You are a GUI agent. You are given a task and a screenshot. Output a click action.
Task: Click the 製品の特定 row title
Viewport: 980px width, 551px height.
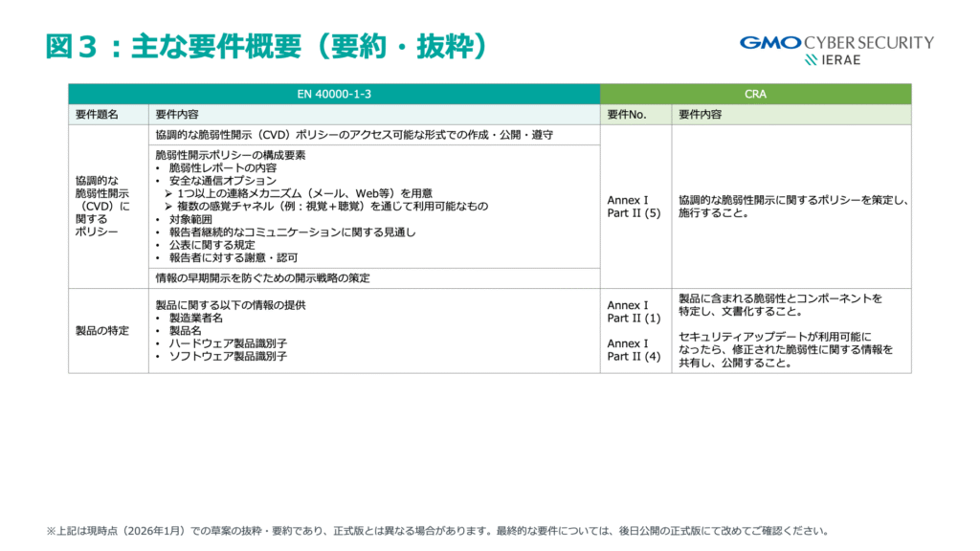pyautogui.click(x=102, y=331)
